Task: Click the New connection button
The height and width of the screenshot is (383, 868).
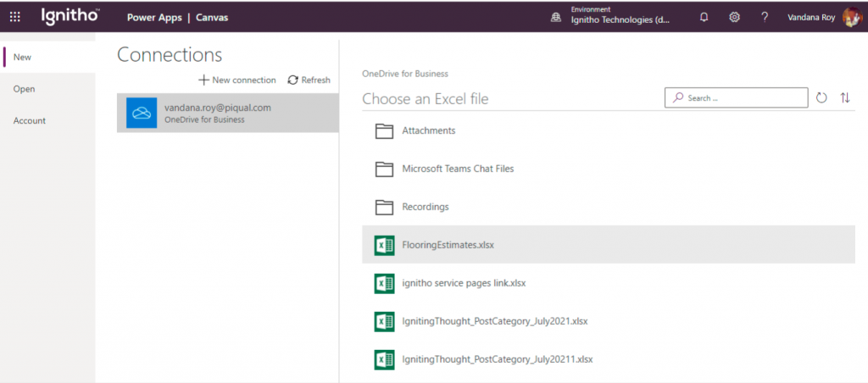Action: click(237, 80)
